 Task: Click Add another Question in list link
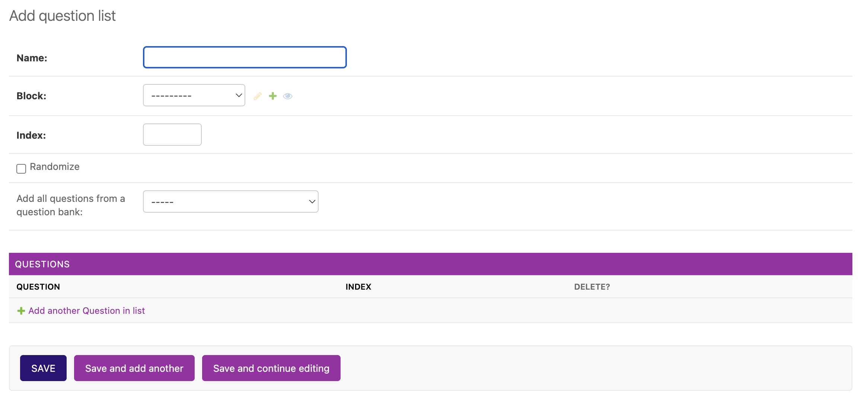pyautogui.click(x=86, y=311)
